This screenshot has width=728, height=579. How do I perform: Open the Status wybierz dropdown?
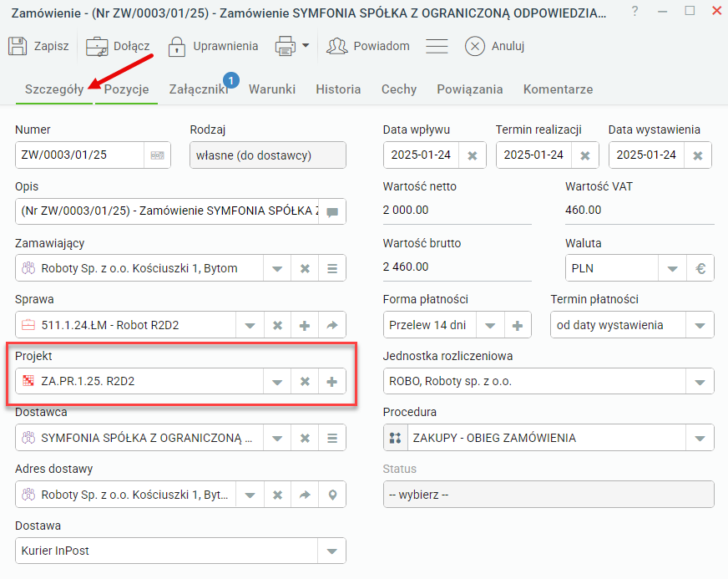tap(549, 495)
